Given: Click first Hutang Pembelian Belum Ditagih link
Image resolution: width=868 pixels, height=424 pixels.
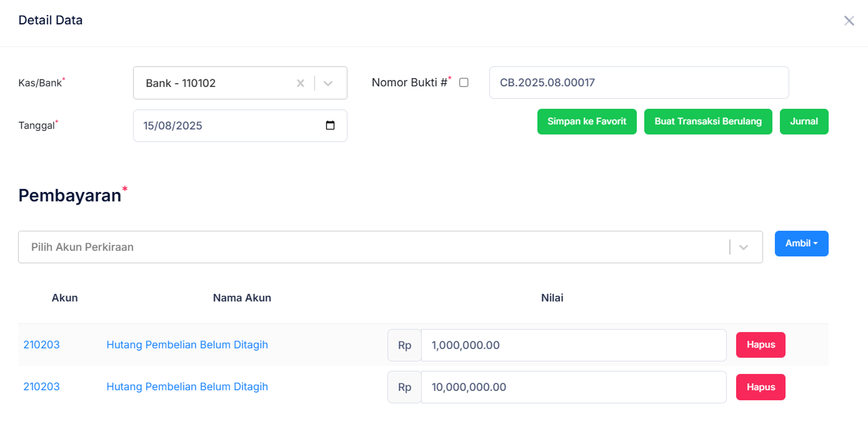Looking at the screenshot, I should click(x=187, y=345).
